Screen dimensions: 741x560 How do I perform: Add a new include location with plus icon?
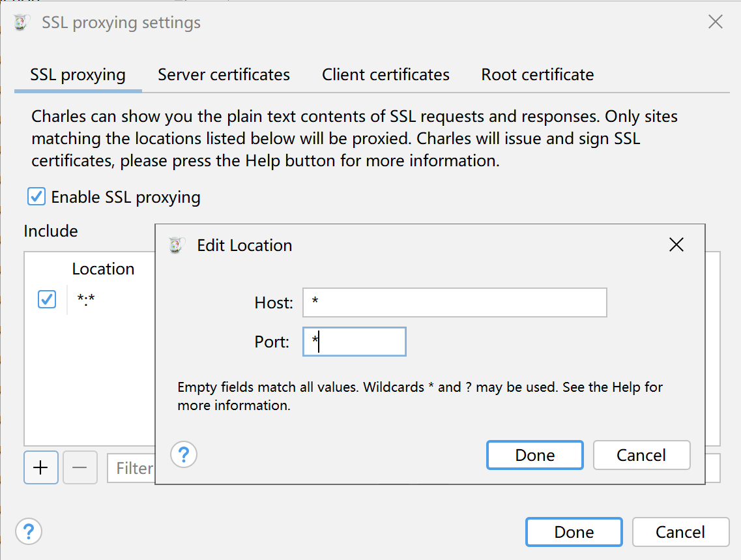tap(41, 467)
